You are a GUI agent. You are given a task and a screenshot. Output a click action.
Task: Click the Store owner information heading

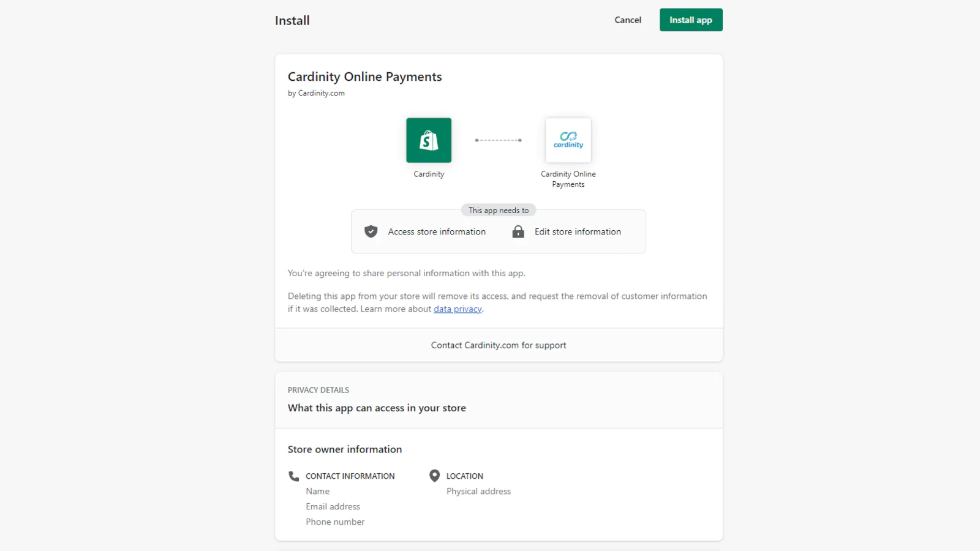coord(345,449)
